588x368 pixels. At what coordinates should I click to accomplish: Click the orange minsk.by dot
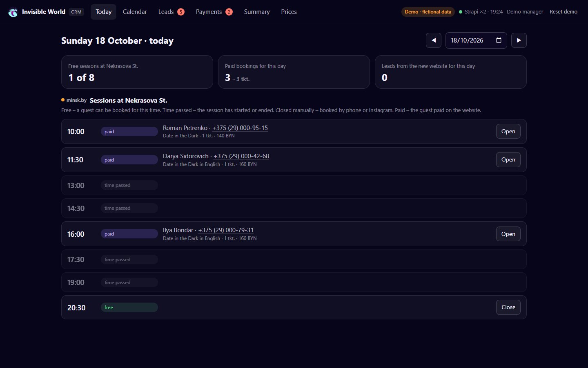click(x=63, y=100)
